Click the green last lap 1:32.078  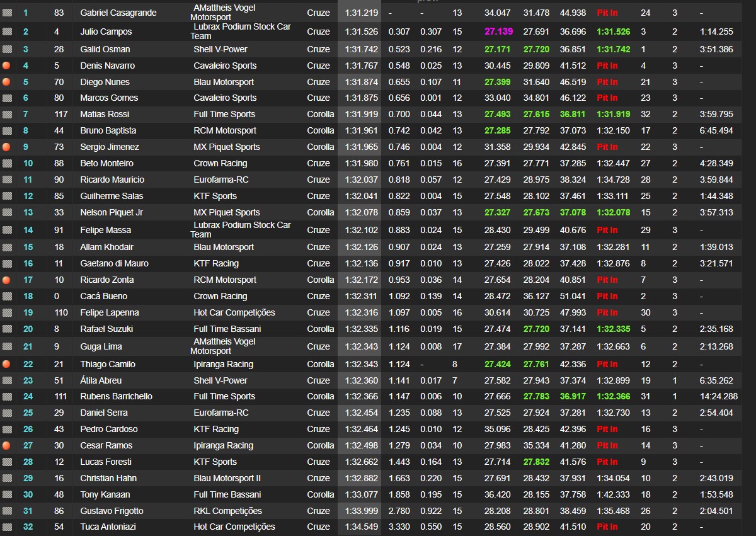click(x=614, y=212)
